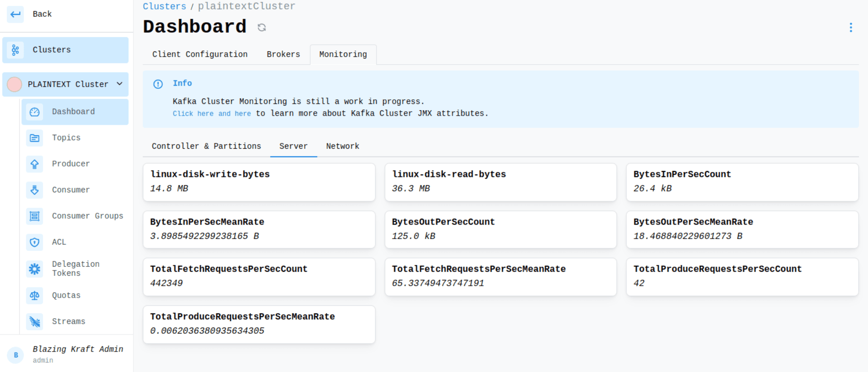
Task: Click the TotalProduceRequestsPerSecMeanRate card title
Action: (x=242, y=317)
